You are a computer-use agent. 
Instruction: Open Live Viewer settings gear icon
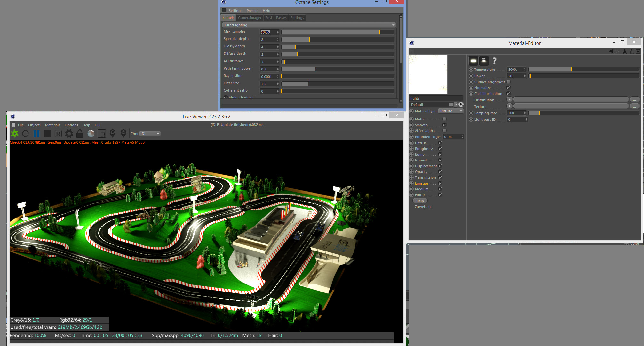click(69, 134)
